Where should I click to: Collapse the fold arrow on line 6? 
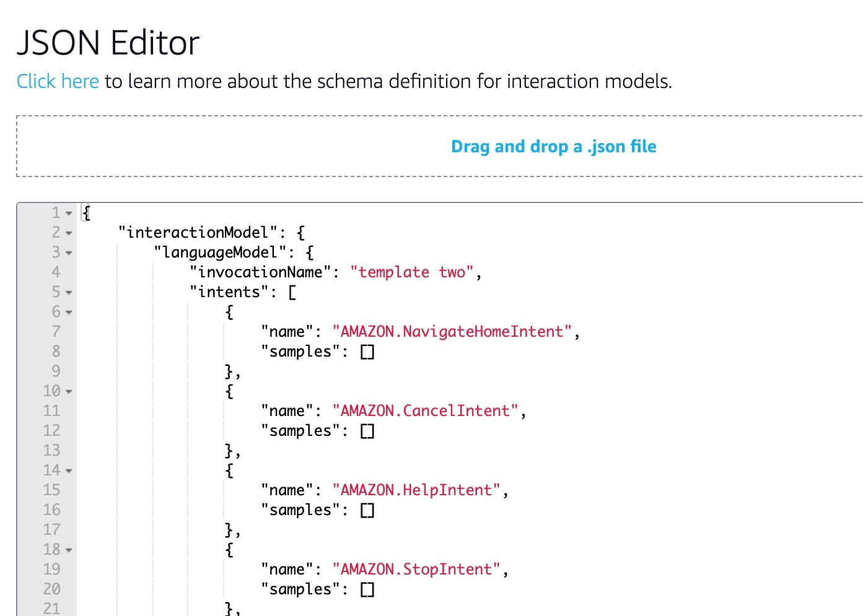point(69,313)
